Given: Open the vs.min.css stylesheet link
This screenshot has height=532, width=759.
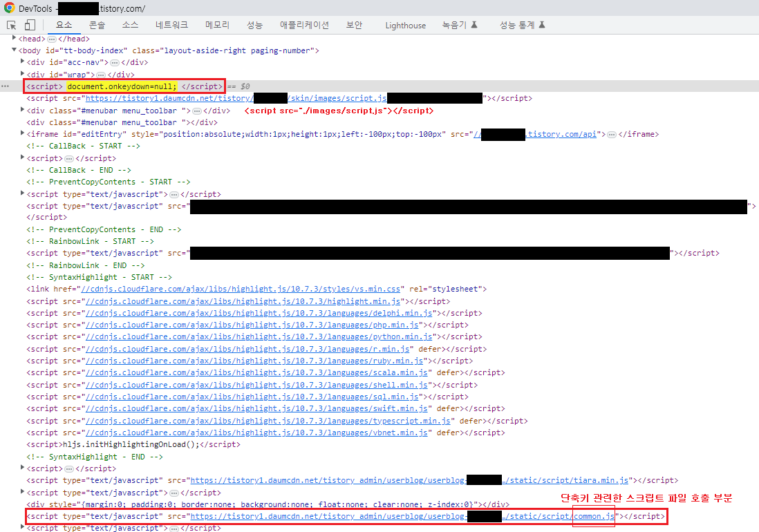Looking at the screenshot, I should [241, 289].
